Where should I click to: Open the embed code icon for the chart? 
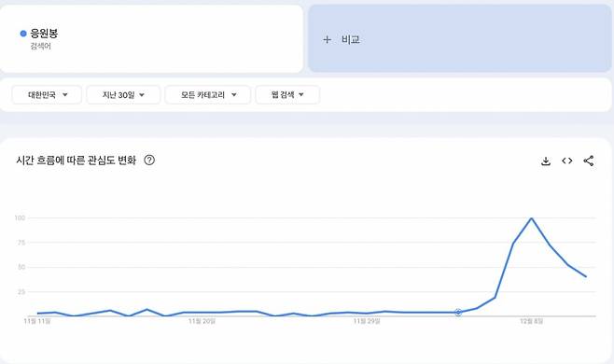click(x=567, y=161)
